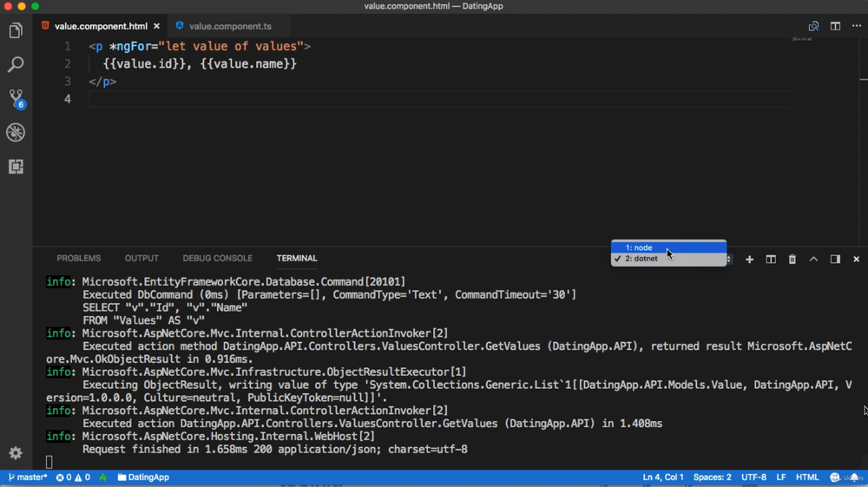This screenshot has width=868, height=487.
Task: Create a new terminal with plus icon
Action: pos(749,259)
